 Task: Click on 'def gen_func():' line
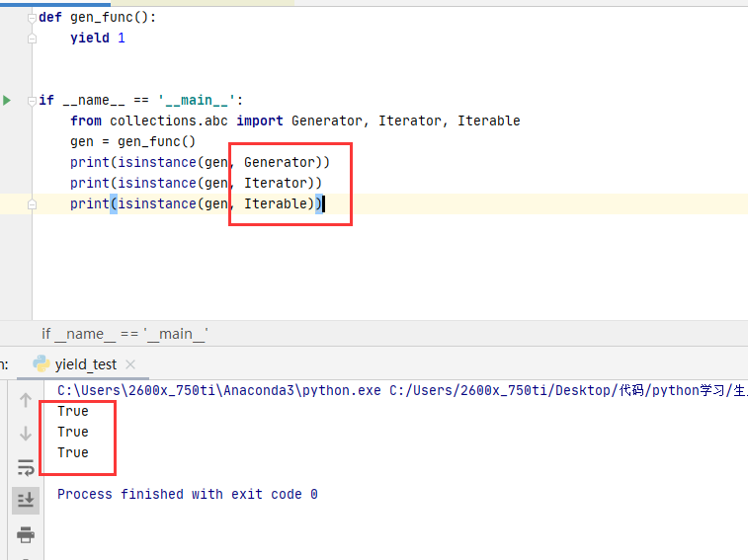[x=97, y=17]
